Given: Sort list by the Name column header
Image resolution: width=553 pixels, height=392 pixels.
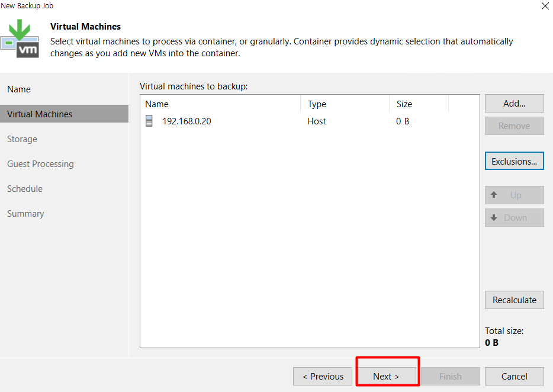Looking at the screenshot, I should 220,104.
